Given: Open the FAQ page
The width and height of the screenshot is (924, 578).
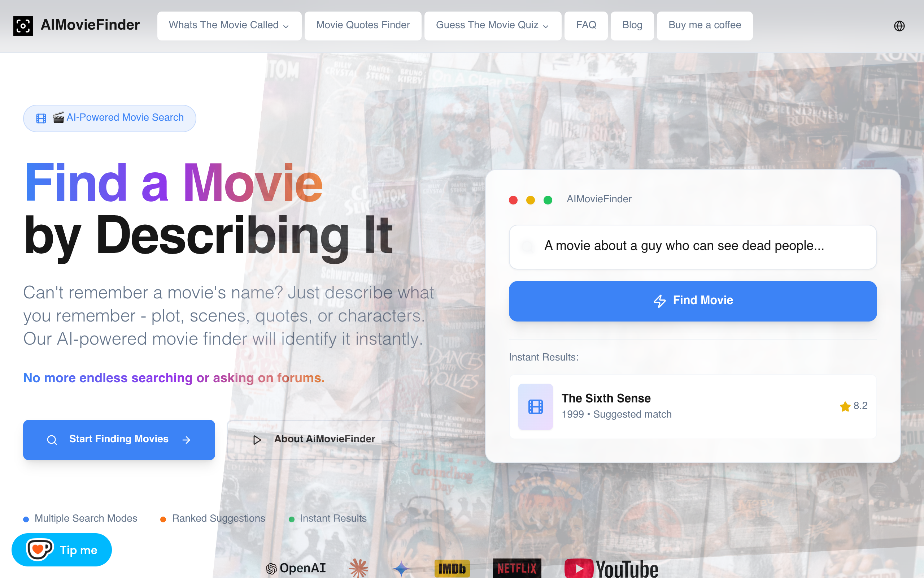Looking at the screenshot, I should 586,26.
